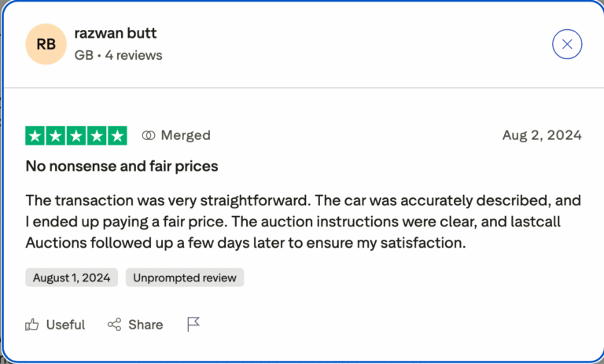Click the August 1, 2024 tag
Image resolution: width=604 pixels, height=364 pixels.
pyautogui.click(x=72, y=278)
